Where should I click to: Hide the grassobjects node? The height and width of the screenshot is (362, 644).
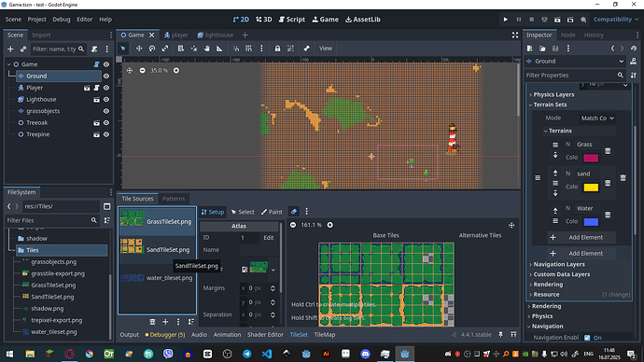click(x=106, y=111)
